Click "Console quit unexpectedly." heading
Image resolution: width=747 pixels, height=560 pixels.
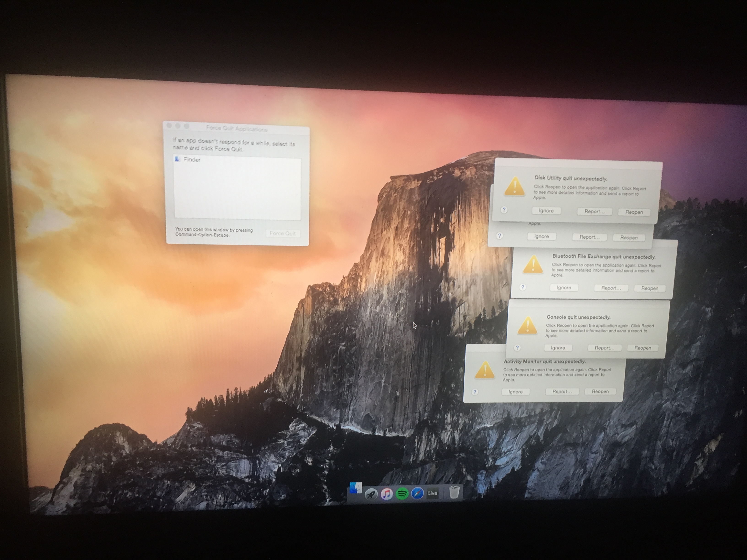point(579,317)
